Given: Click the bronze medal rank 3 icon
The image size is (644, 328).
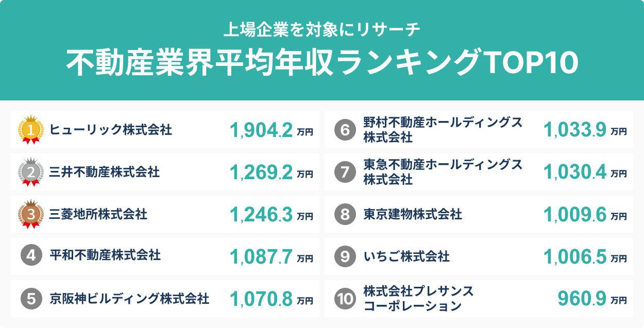Looking at the screenshot, I should 30,214.
